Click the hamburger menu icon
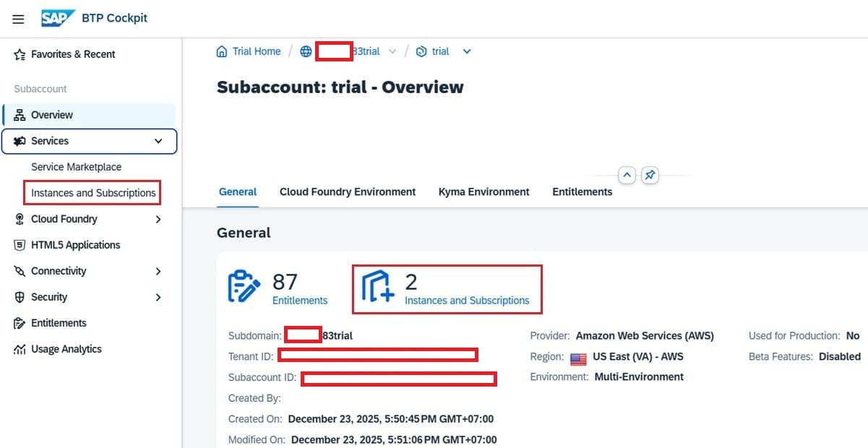868x448 pixels. pyautogui.click(x=18, y=19)
